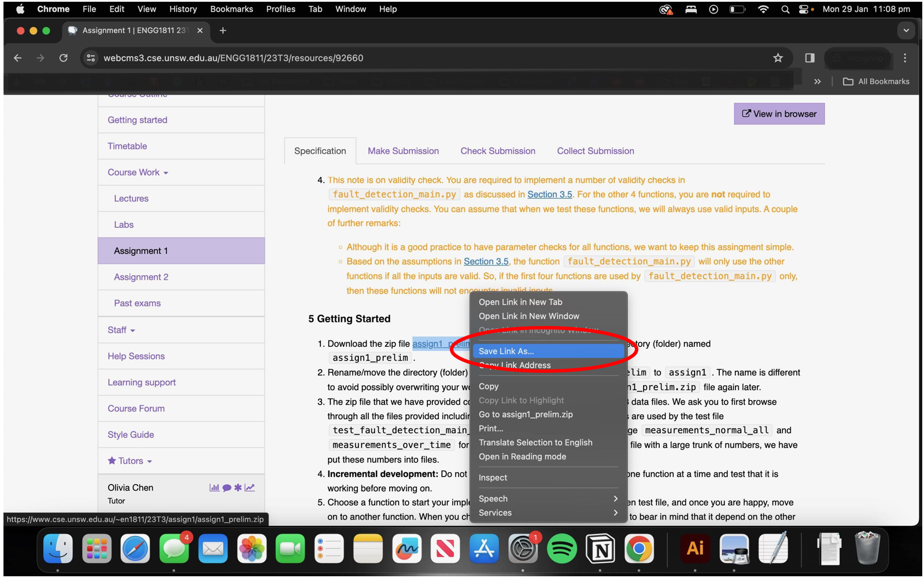924x578 pixels.
Task: Expand the Tutors sidebar dropdown
Action: click(130, 461)
